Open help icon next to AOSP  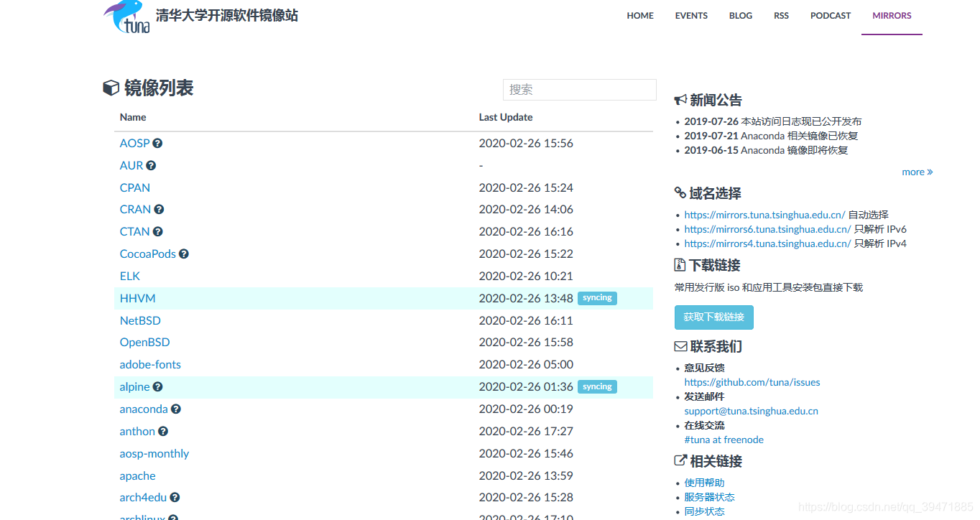click(x=157, y=144)
